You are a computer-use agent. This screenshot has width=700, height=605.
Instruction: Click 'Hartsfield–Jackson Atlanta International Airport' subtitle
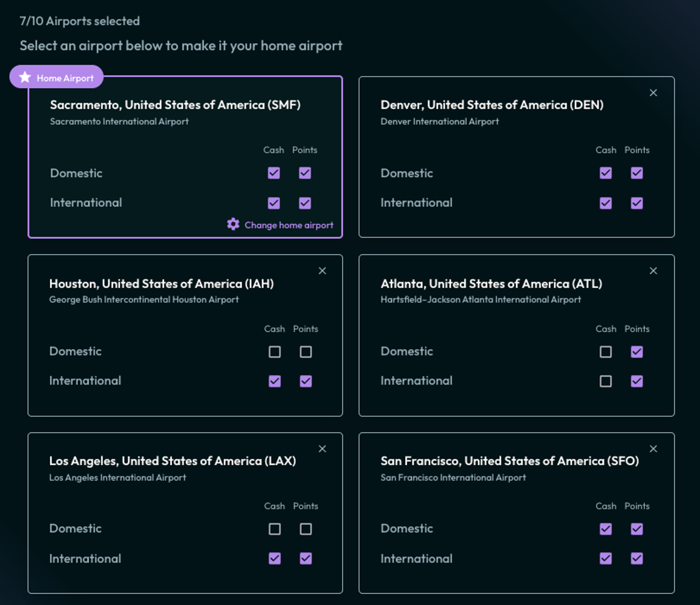pyautogui.click(x=481, y=299)
